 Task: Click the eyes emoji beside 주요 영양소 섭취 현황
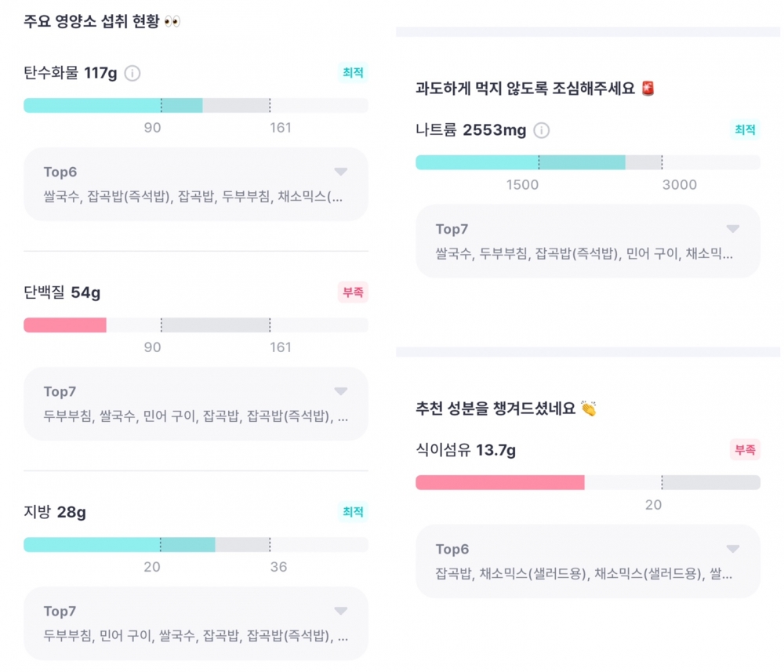pos(172,22)
